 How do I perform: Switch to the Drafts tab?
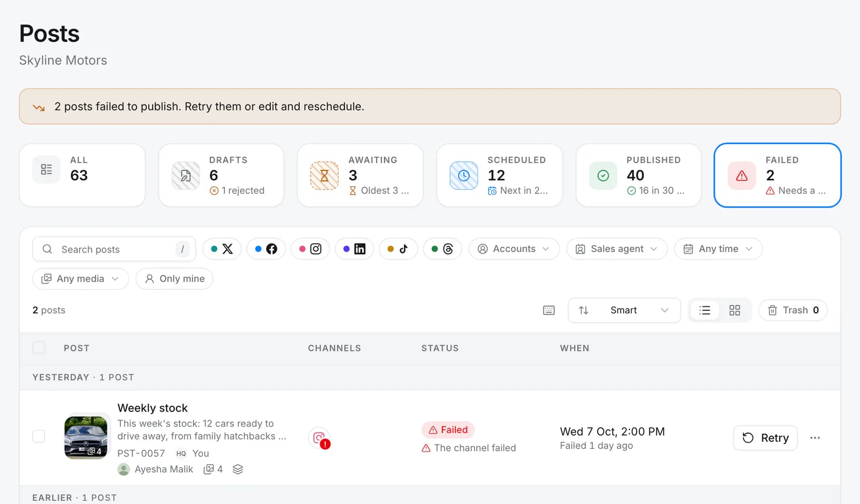pyautogui.click(x=221, y=175)
